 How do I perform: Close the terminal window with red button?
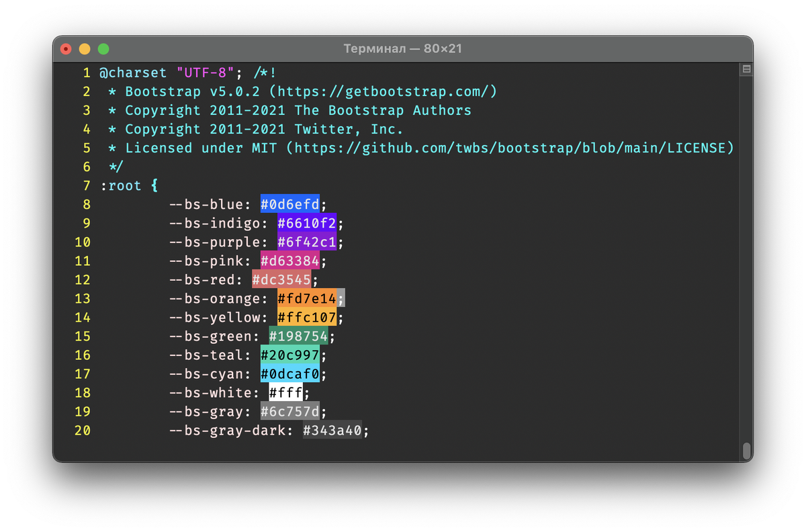point(66,49)
